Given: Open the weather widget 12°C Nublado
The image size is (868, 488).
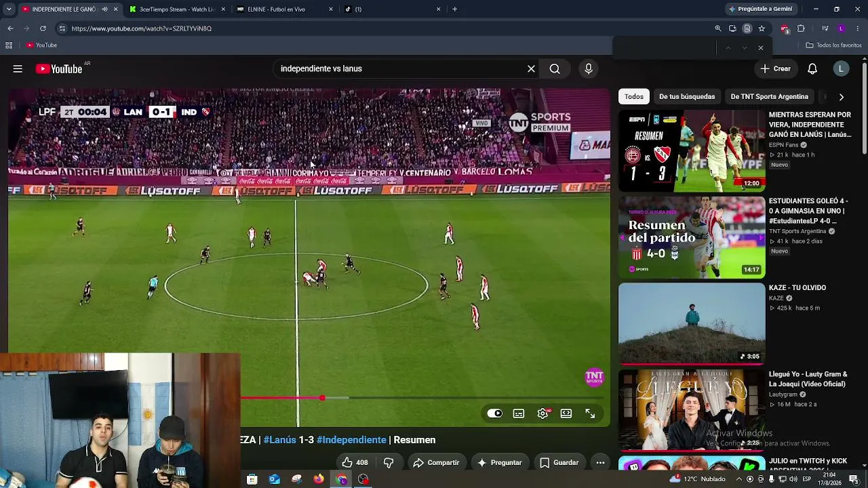Looking at the screenshot, I should pos(697,479).
